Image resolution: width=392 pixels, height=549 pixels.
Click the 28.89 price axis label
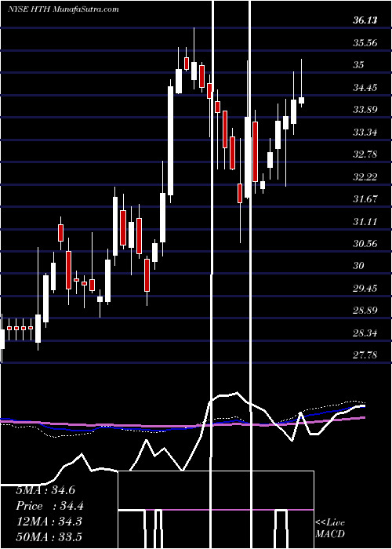(365, 311)
